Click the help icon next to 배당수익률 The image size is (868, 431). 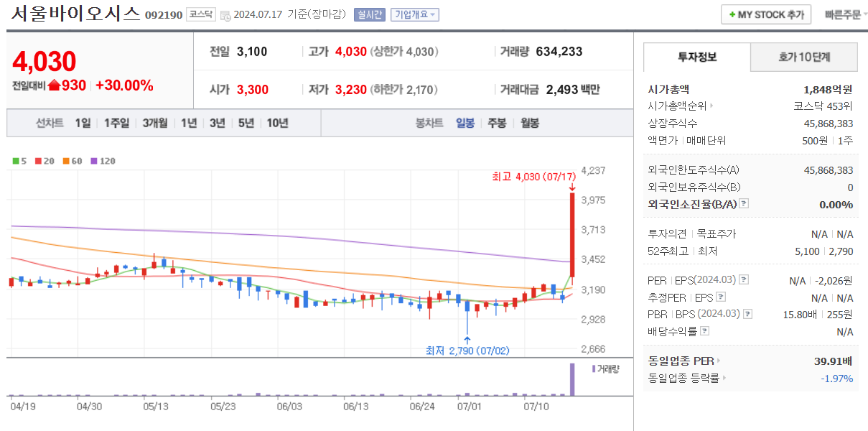(704, 331)
